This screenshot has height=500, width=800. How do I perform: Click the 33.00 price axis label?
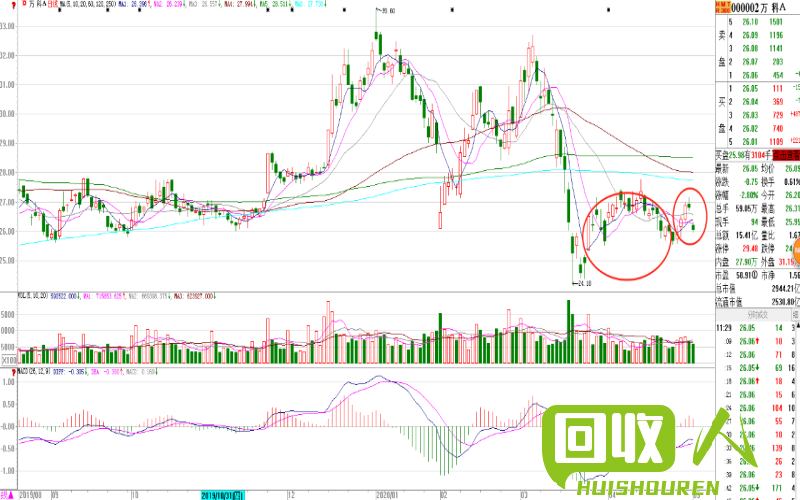point(7,26)
